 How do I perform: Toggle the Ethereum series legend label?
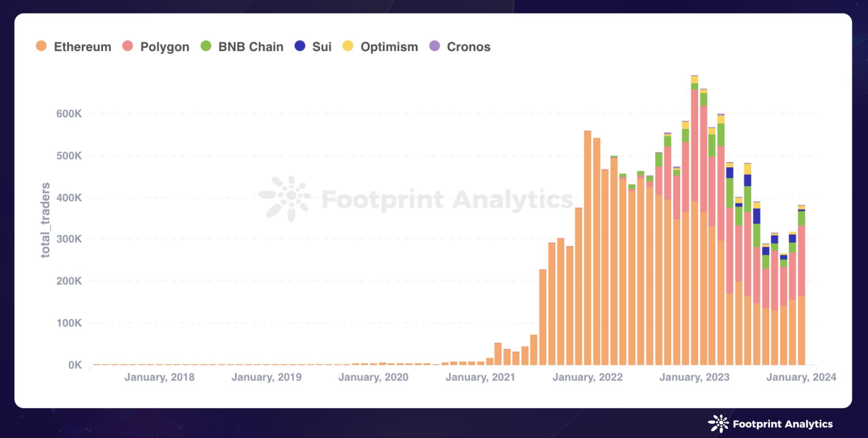pos(82,47)
